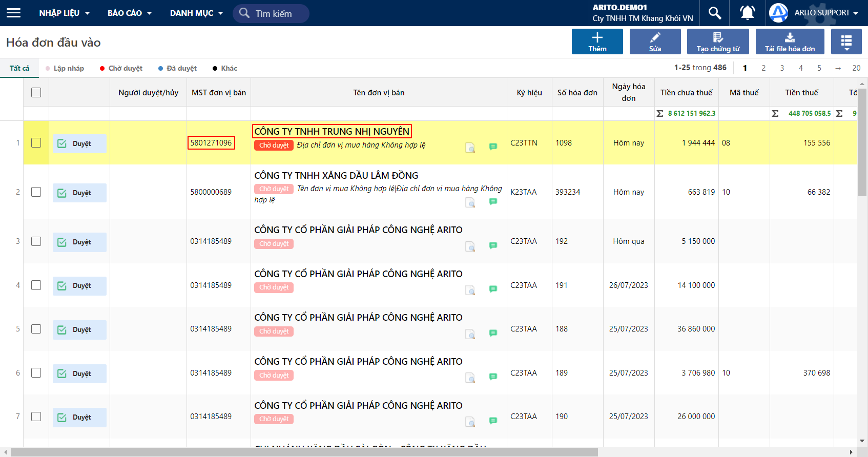Open the list options menu button
Screen dimensions: 868x457
coord(846,41)
